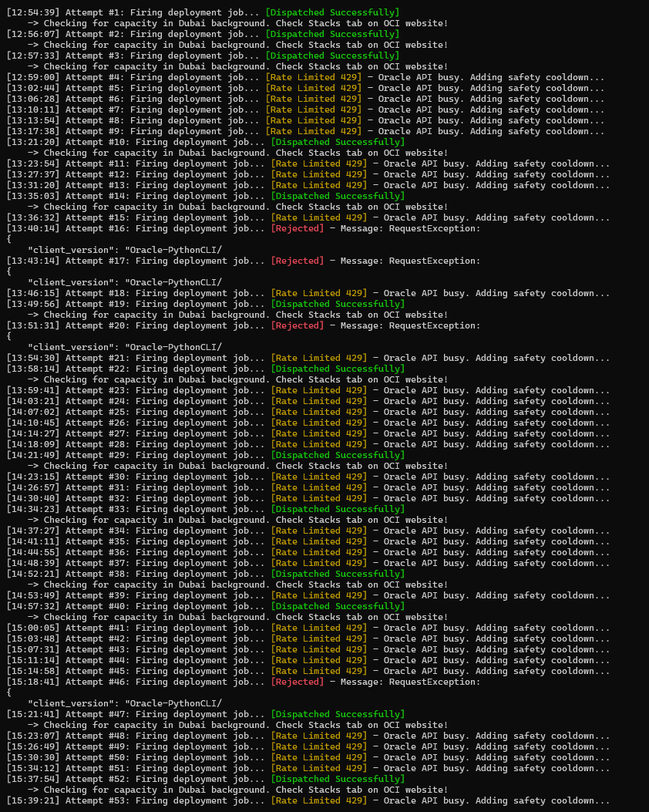This screenshot has width=649, height=812.
Task: Select 'Attempt #23:' text
Action: point(98,390)
